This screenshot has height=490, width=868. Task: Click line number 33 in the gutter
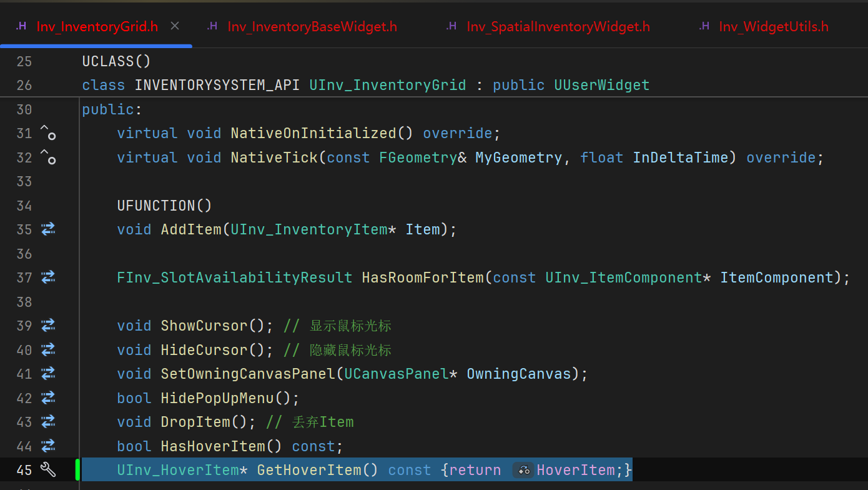24,181
